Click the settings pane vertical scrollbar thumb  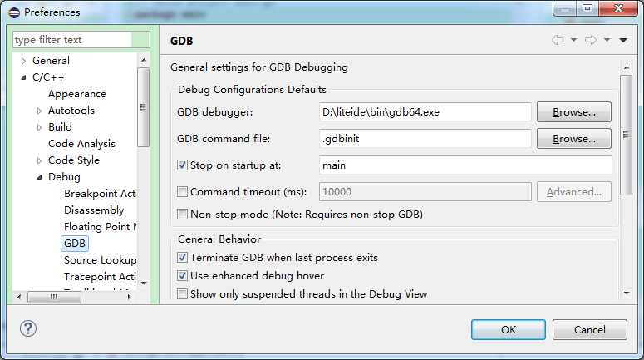pyautogui.click(x=627, y=135)
